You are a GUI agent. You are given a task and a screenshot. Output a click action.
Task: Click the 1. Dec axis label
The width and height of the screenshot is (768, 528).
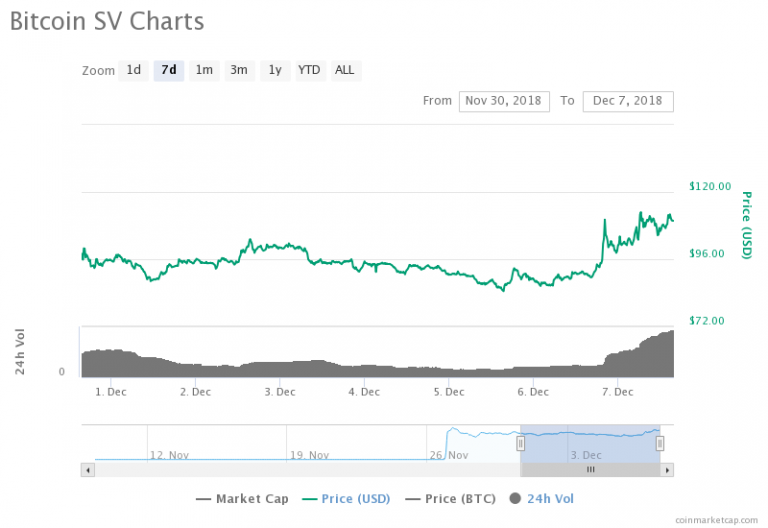click(111, 392)
